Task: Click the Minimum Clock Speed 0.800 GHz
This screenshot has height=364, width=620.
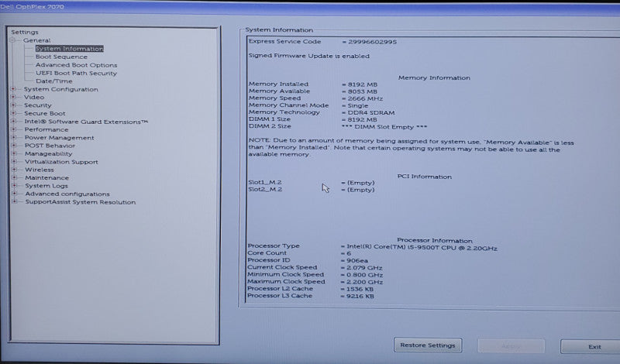Action: coord(364,275)
